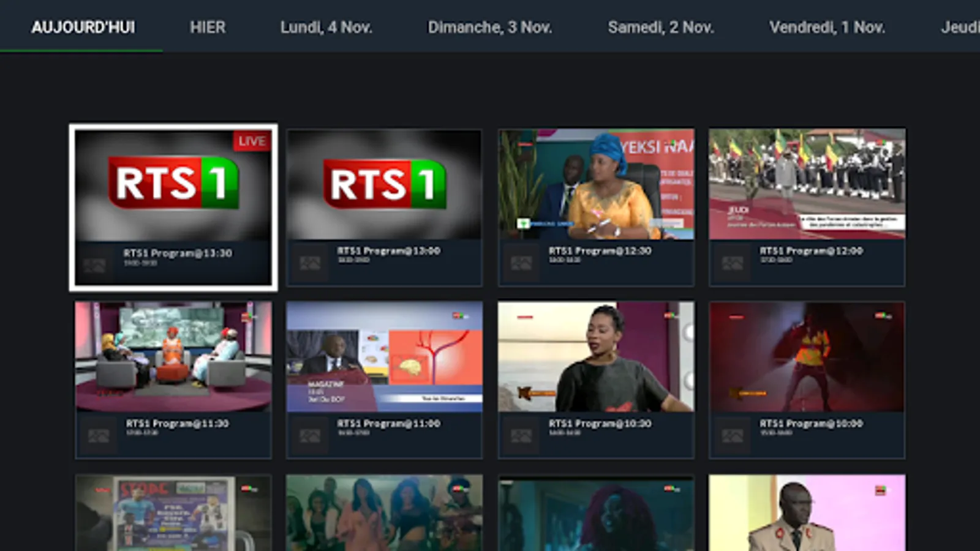Open the military parade flags thumbnail
980x551 pixels.
pyautogui.click(x=807, y=184)
